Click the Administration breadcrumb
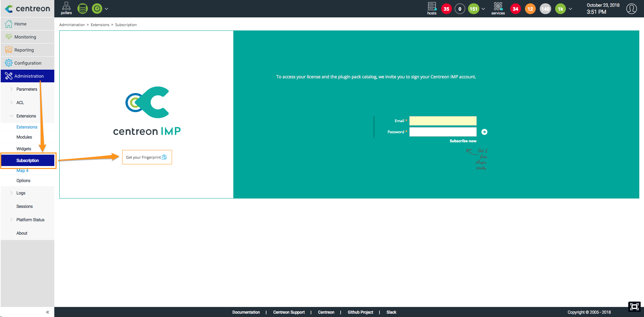This screenshot has width=644, height=317. pos(72,25)
